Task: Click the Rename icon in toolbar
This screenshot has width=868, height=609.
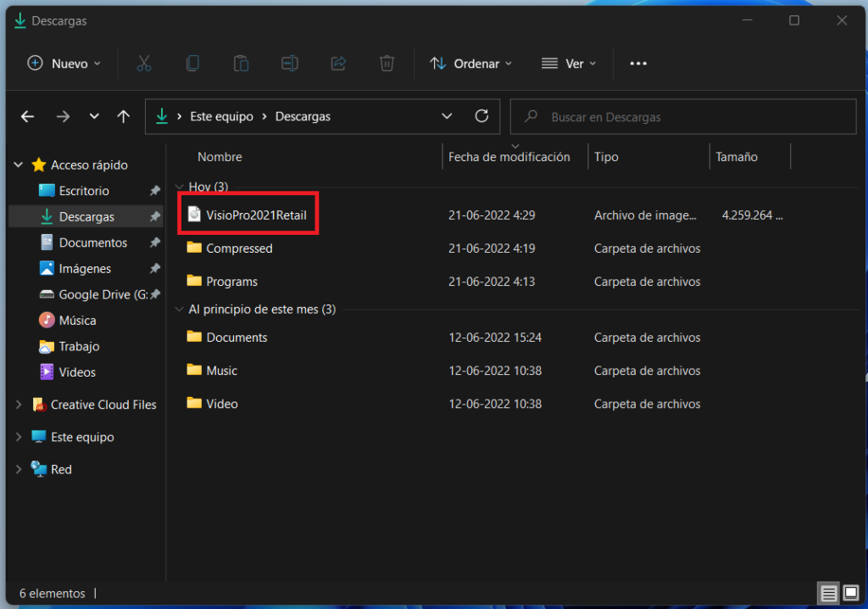Action: [290, 64]
